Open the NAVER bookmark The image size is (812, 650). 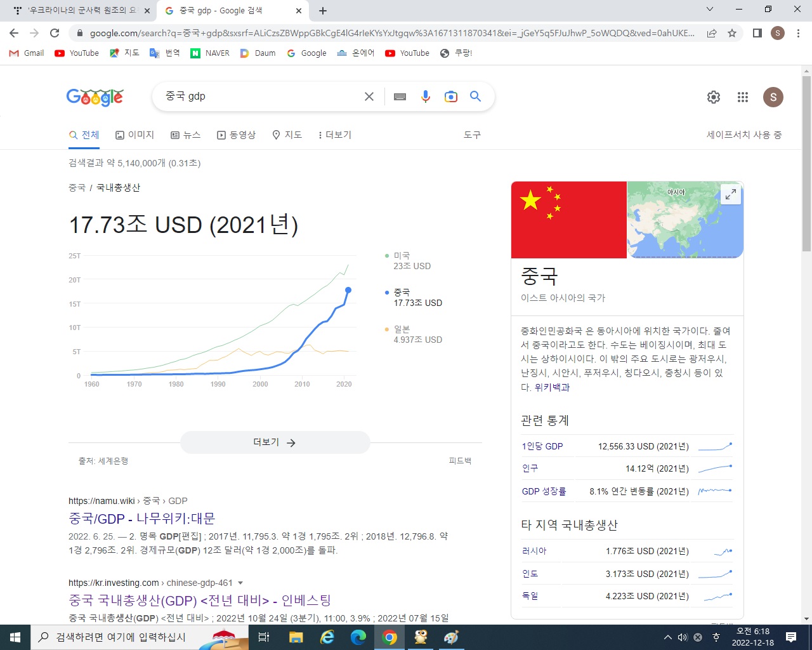pos(210,53)
